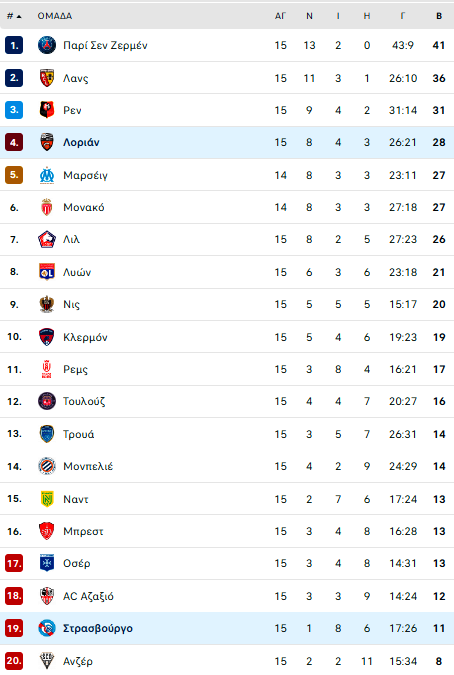Image resolution: width=454 pixels, height=675 pixels.
Task: Click the Lyon OL club logo
Action: tap(46, 272)
